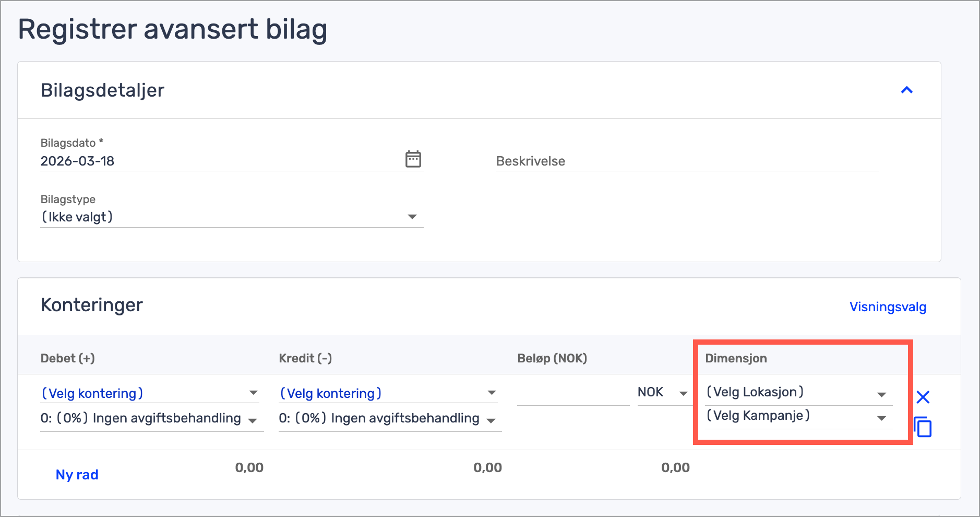980x517 pixels.
Task: Open the Velg Kampanje dimension dropdown
Action: coord(797,416)
